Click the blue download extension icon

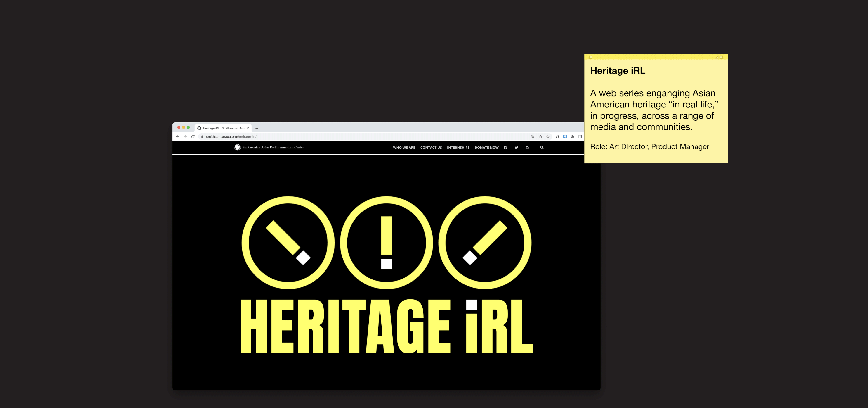pos(565,136)
